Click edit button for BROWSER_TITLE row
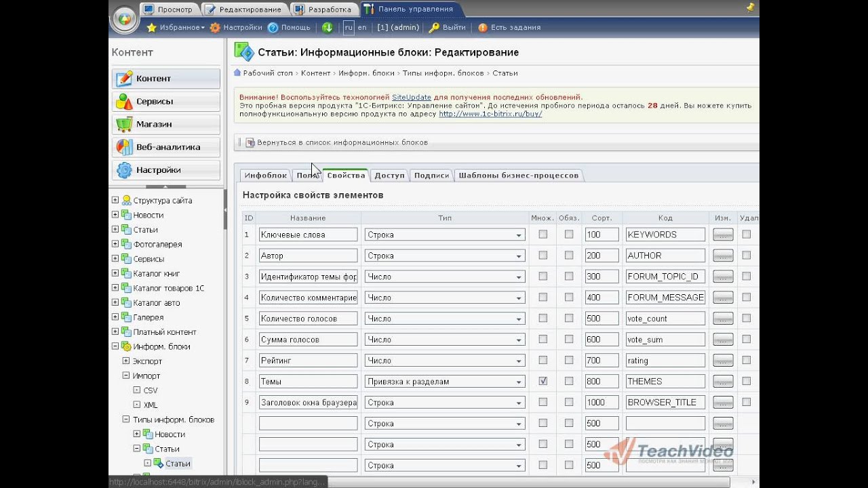Viewport: 868px width, 488px height. pos(723,403)
